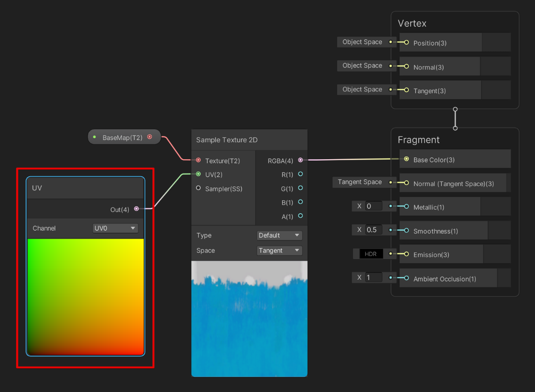Click the Base Color(3) input port
Image resolution: width=535 pixels, height=392 pixels.
click(x=406, y=158)
